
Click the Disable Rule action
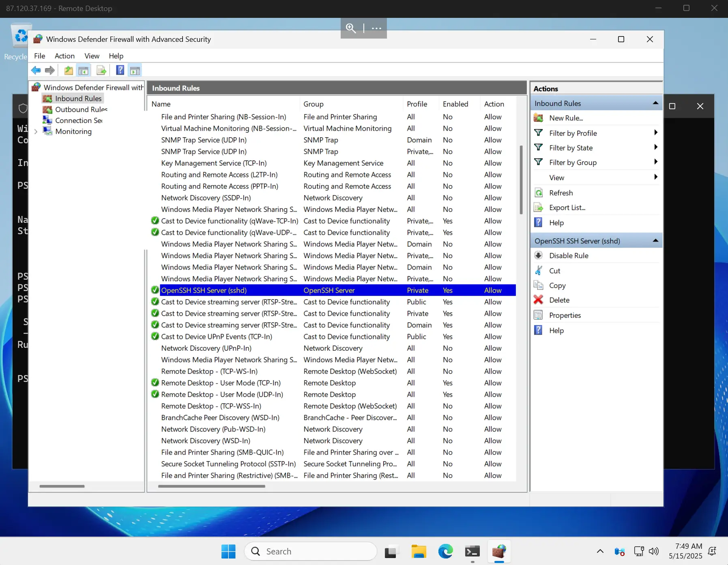click(568, 256)
